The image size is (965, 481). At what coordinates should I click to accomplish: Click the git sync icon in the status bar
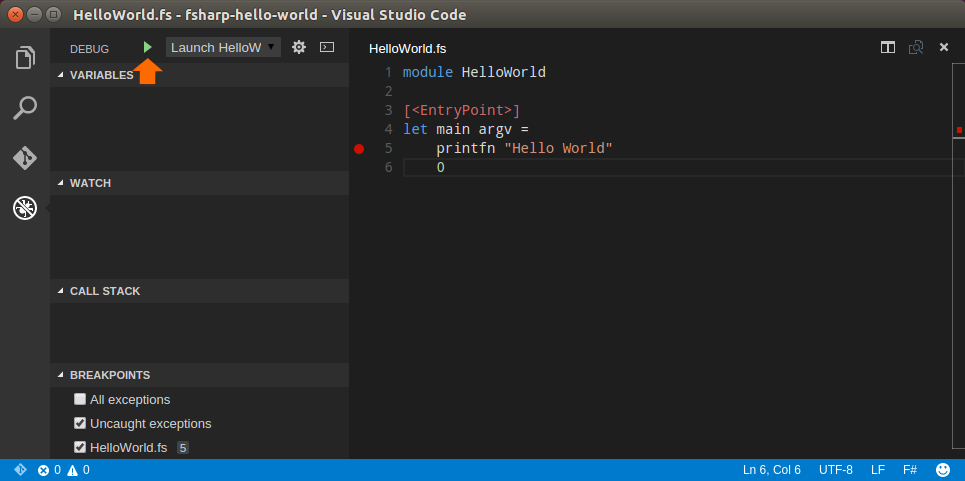[20, 470]
